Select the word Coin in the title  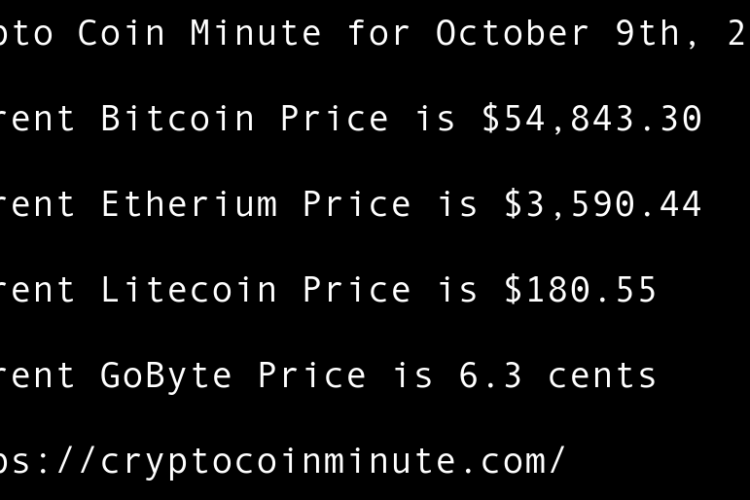(x=122, y=33)
